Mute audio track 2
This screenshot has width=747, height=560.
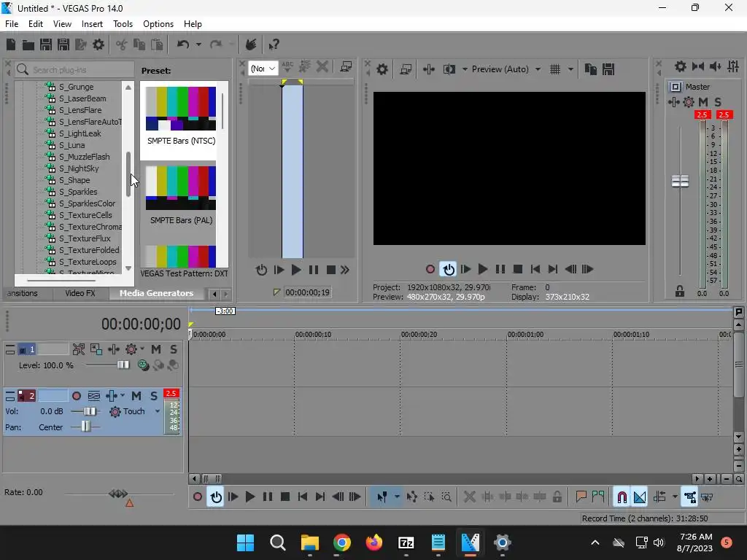(136, 396)
